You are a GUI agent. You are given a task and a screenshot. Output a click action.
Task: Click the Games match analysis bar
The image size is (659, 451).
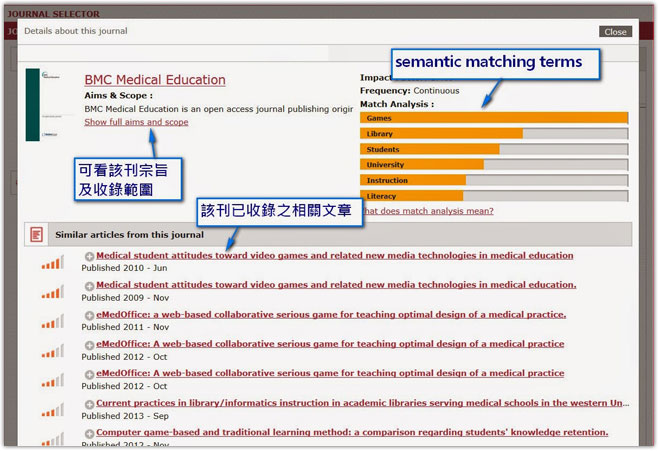[x=494, y=118]
